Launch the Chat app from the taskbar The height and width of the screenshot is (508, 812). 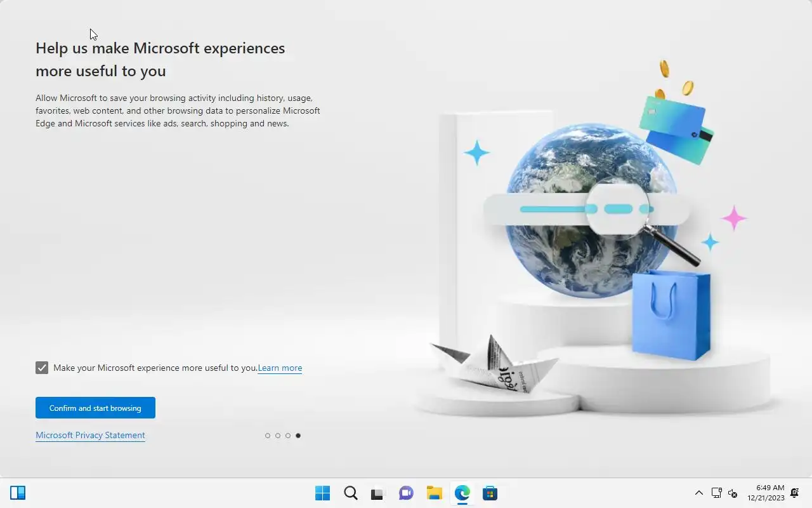click(x=406, y=493)
